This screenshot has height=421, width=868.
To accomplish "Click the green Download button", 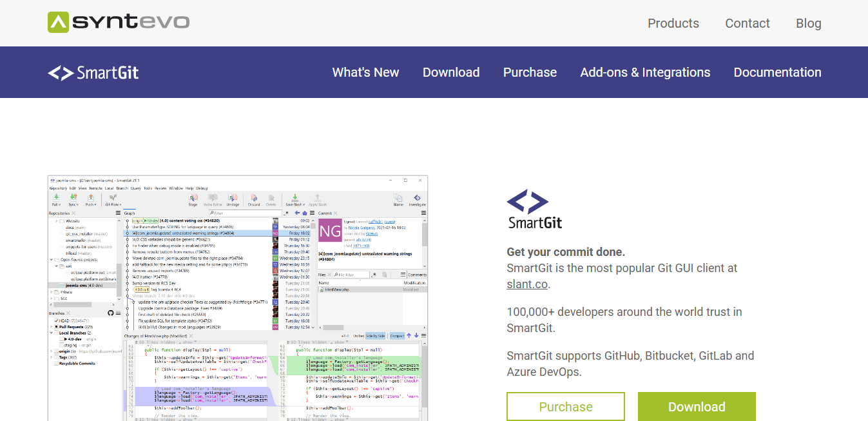I will click(697, 406).
